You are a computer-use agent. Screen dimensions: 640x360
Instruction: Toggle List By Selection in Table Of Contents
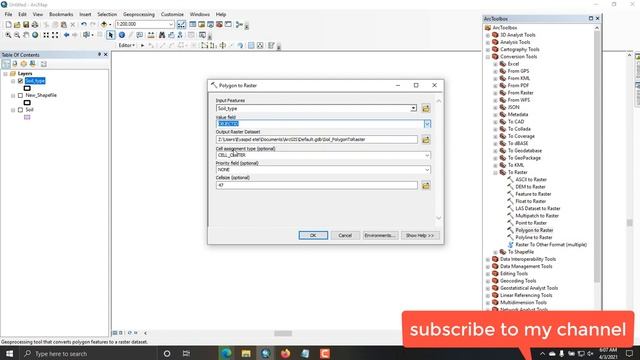coord(33,64)
